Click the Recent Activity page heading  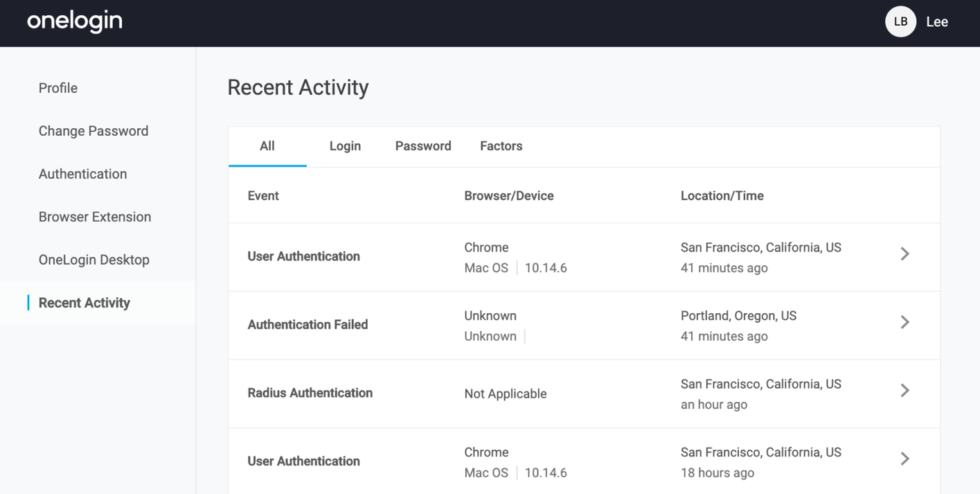click(x=298, y=87)
